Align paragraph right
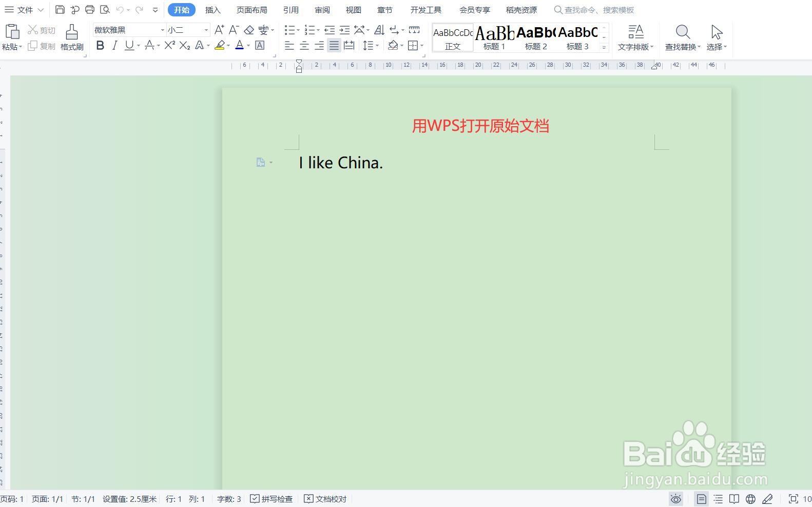Screen dimensions: 812x507 click(319, 46)
